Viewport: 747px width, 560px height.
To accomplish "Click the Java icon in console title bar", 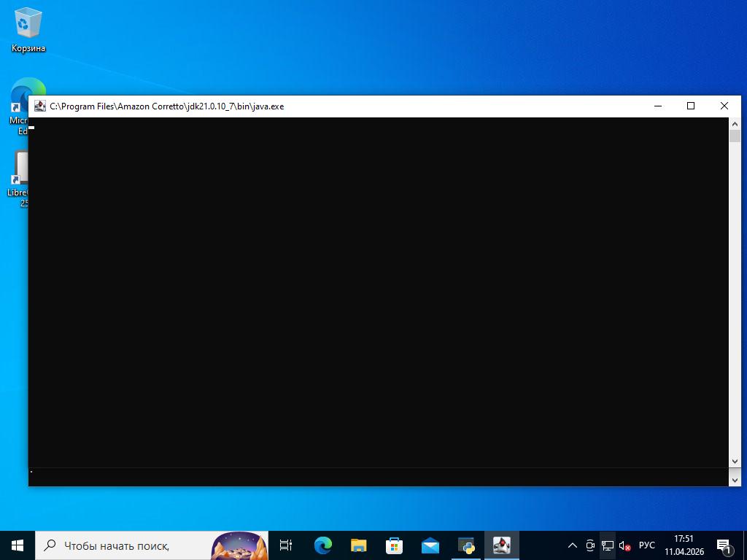I will tap(40, 106).
